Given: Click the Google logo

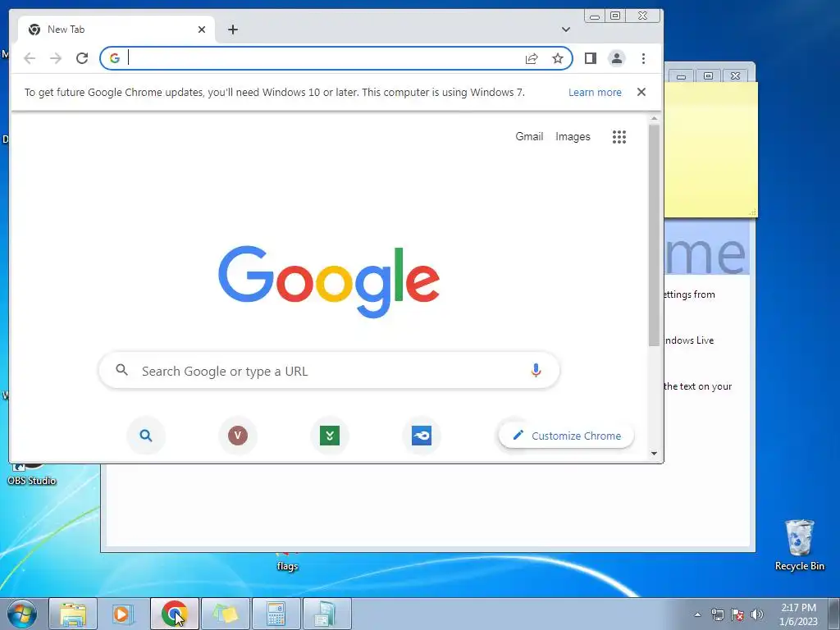Looking at the screenshot, I should [329, 281].
